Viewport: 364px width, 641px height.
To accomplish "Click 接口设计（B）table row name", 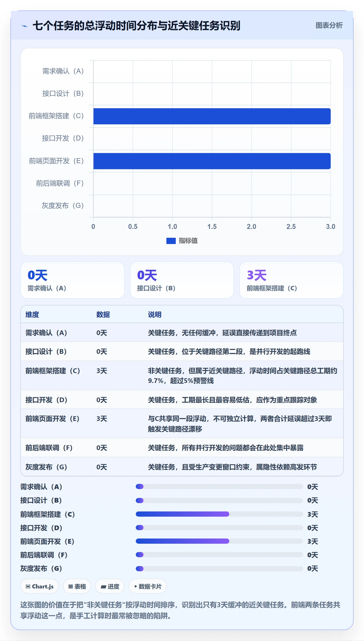I will [46, 351].
